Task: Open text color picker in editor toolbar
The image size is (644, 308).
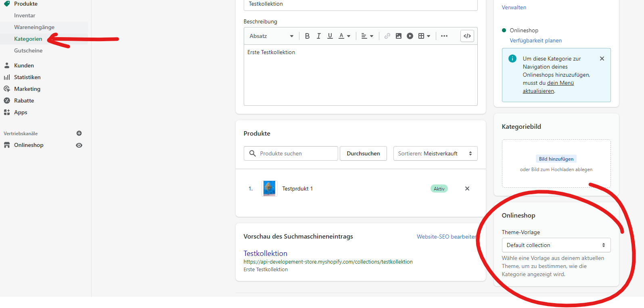Action: pos(344,36)
